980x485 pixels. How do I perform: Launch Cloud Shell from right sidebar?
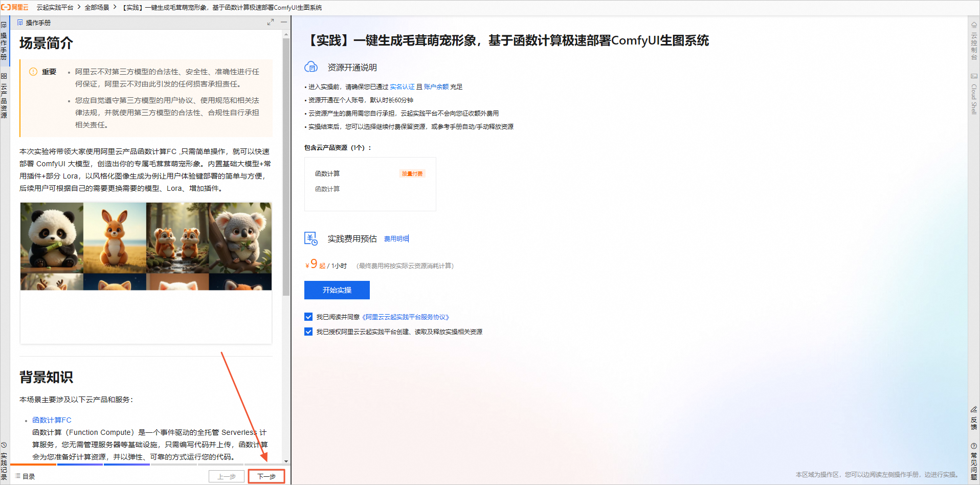coord(974,94)
